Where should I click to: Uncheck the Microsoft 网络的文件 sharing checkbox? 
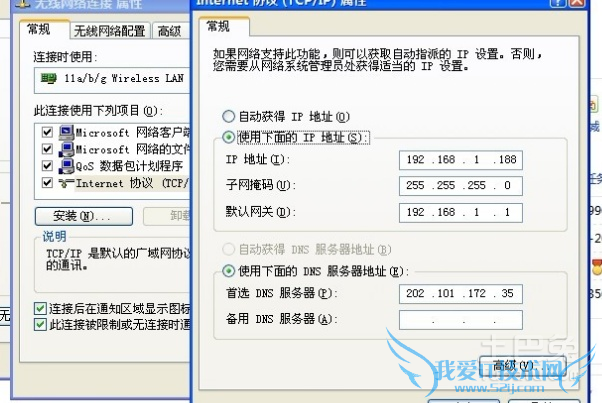pos(47,149)
